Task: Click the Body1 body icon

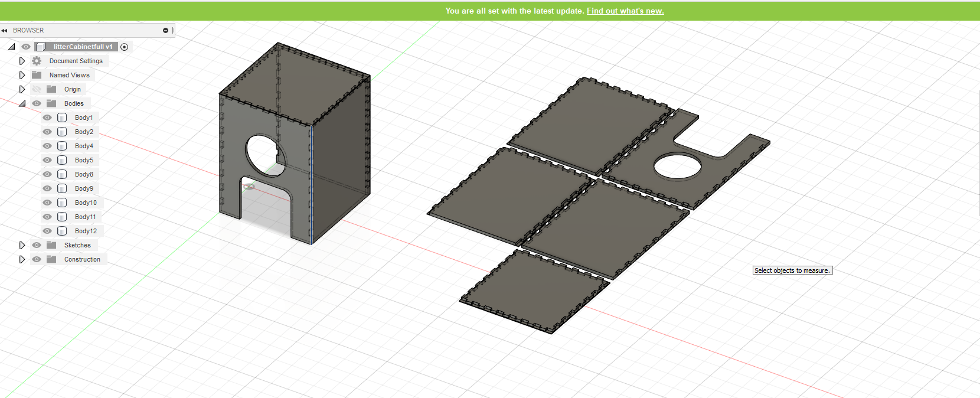Action: [x=62, y=118]
